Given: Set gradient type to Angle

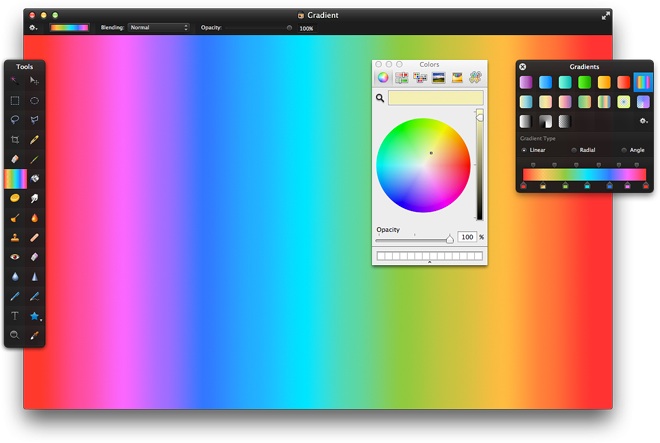Looking at the screenshot, I should pyautogui.click(x=624, y=150).
